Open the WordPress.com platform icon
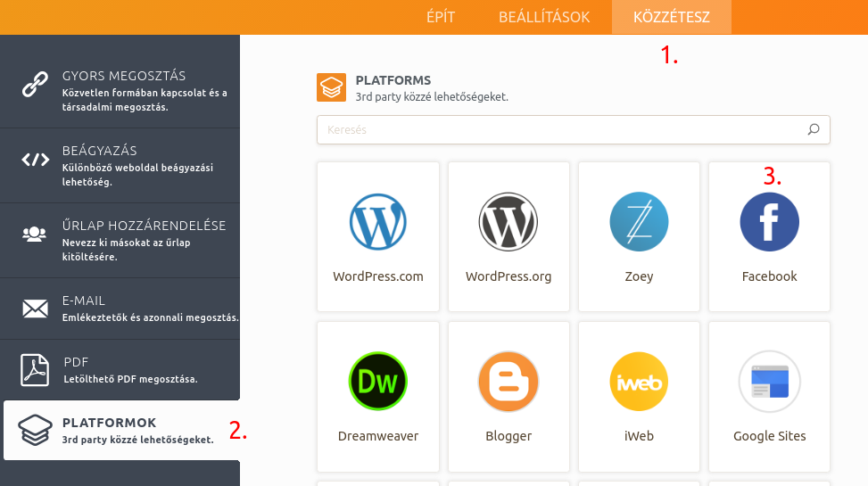 (378, 222)
